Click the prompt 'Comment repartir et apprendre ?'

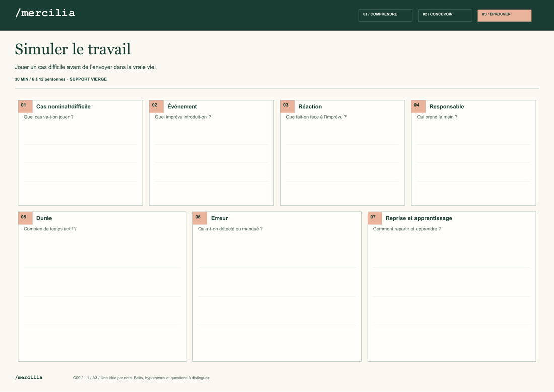[x=406, y=229]
